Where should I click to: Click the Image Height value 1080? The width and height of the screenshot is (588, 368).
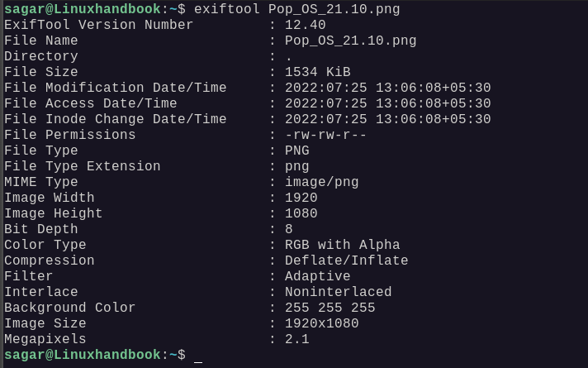(301, 213)
